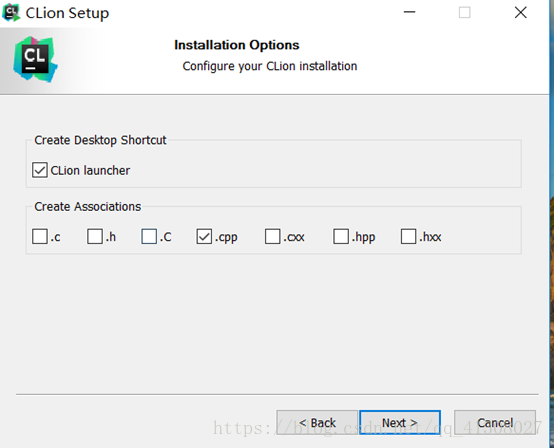
Task: Enable the .cxx file association
Action: tap(272, 236)
